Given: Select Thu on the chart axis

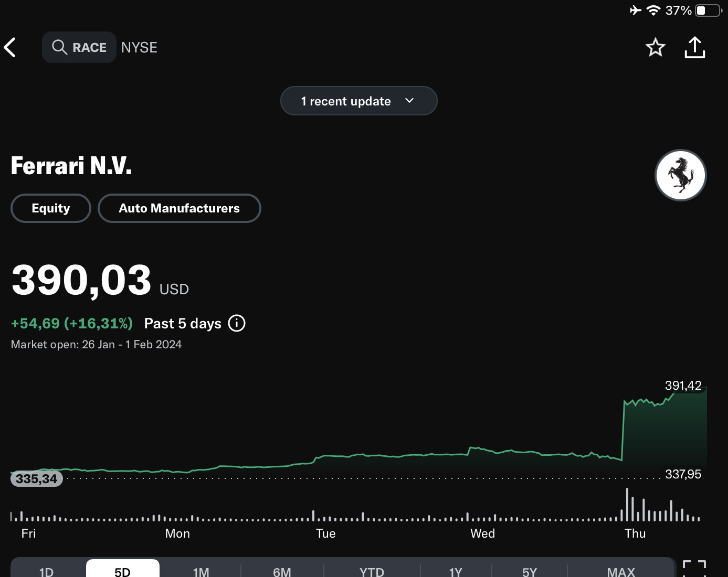Looking at the screenshot, I should [x=635, y=533].
